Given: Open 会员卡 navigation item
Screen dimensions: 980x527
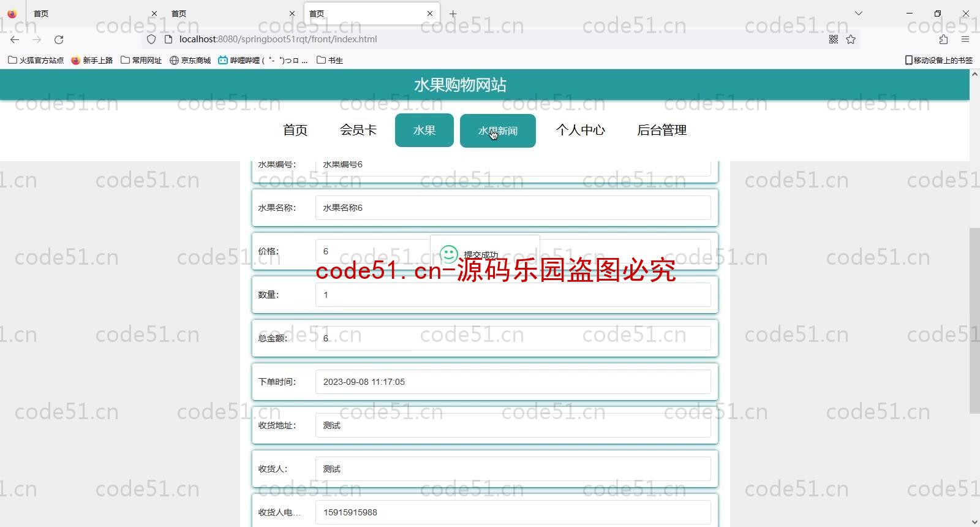Looking at the screenshot, I should point(358,130).
